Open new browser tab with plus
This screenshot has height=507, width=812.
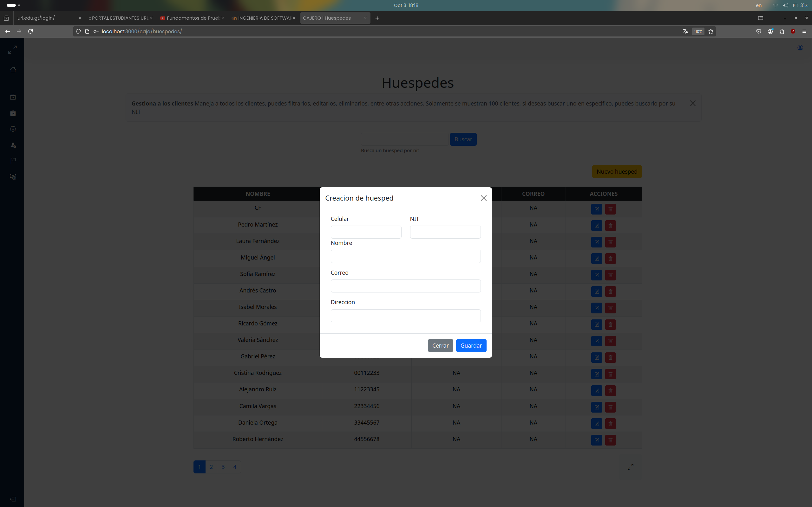377,18
